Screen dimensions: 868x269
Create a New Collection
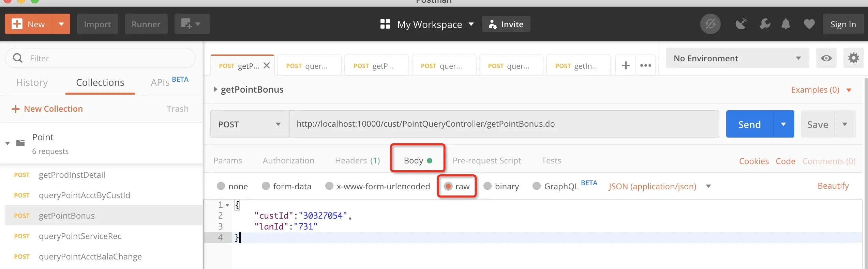tap(47, 109)
